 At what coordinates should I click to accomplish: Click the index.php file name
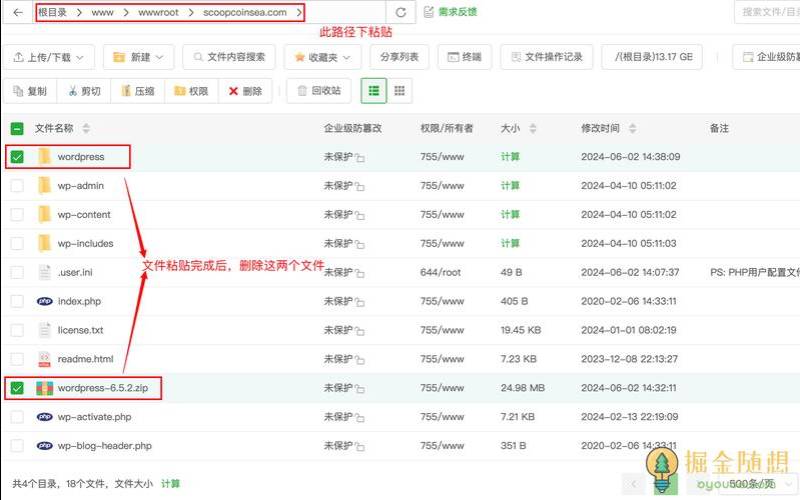(79, 302)
